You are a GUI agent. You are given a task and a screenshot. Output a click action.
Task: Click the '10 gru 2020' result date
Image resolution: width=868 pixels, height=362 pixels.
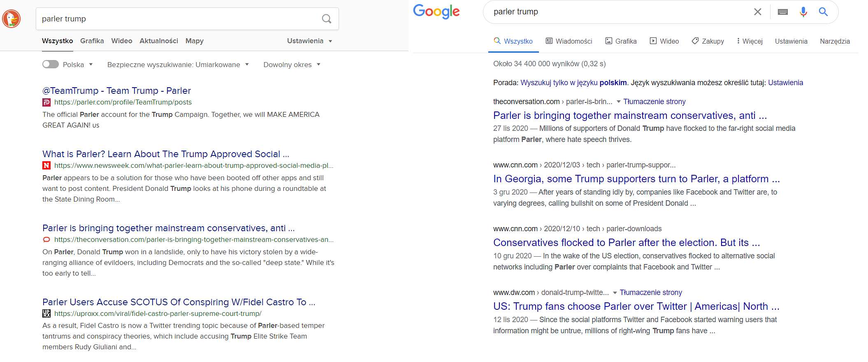[x=513, y=256]
